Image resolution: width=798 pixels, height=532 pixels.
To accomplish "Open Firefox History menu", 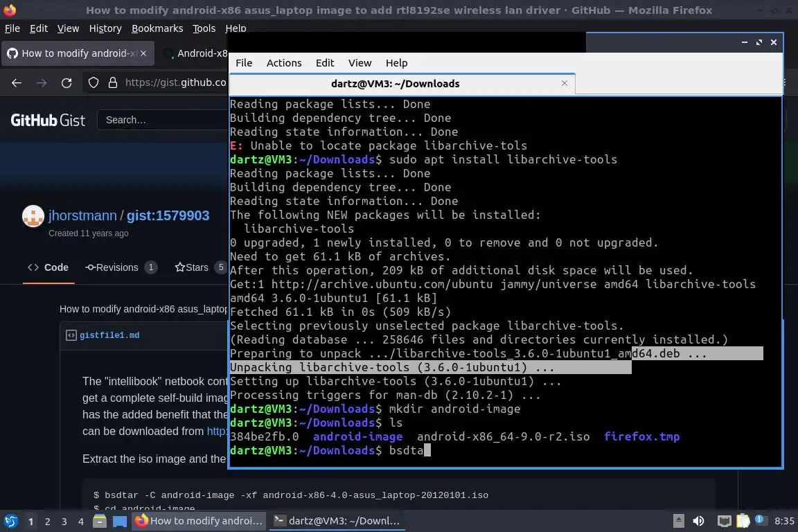I will point(105,28).
